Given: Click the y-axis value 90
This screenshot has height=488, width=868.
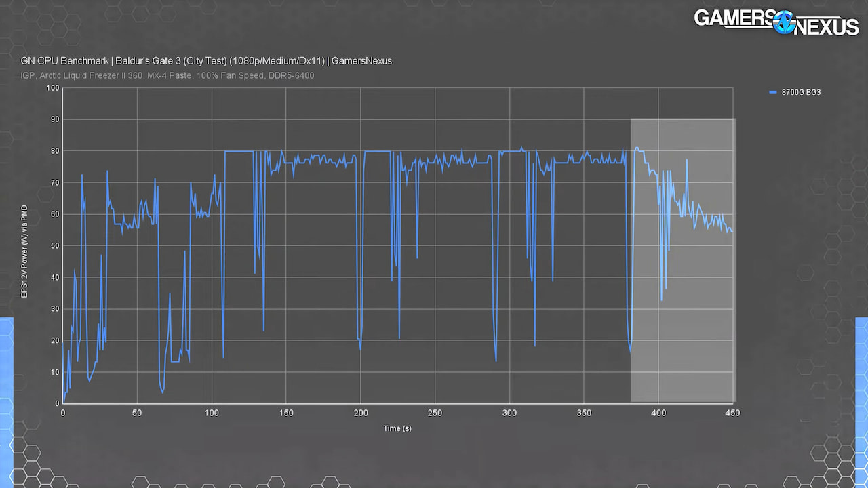Looking at the screenshot, I should (x=54, y=119).
